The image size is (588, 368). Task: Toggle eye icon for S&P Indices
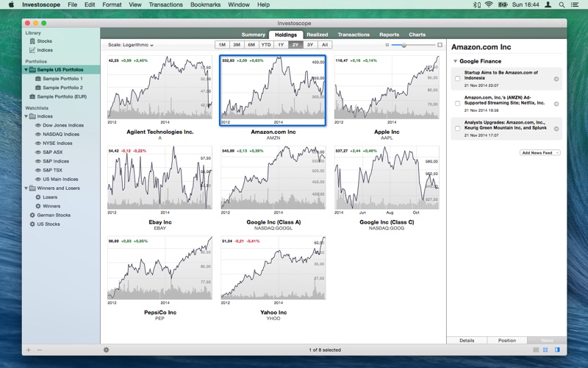[x=38, y=161]
